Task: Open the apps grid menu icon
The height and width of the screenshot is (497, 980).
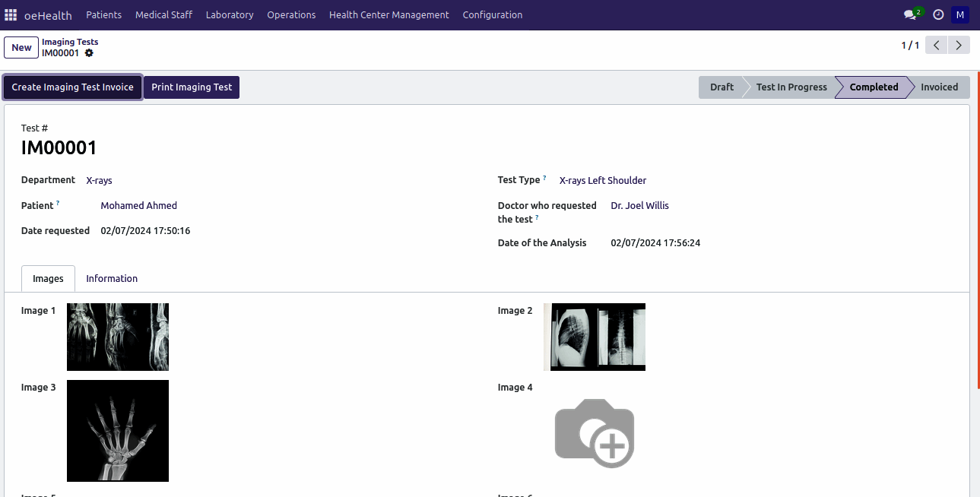Action: coord(11,14)
